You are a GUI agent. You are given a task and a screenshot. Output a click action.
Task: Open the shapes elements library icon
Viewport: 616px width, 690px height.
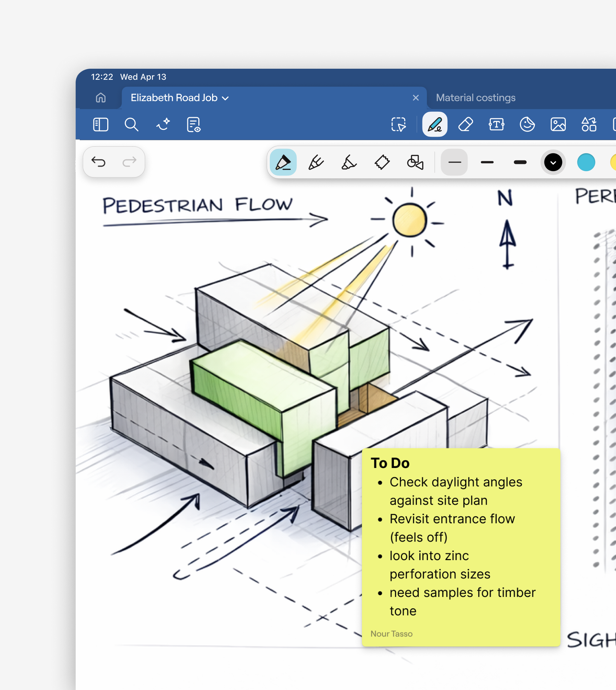[589, 124]
